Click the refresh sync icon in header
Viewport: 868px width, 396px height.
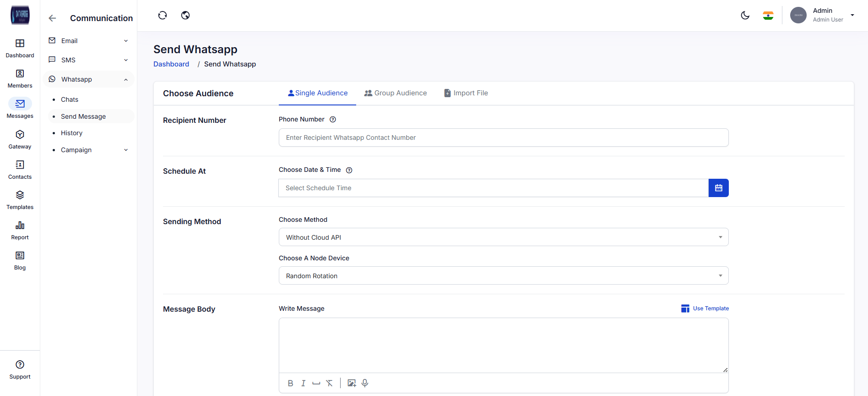coord(163,16)
